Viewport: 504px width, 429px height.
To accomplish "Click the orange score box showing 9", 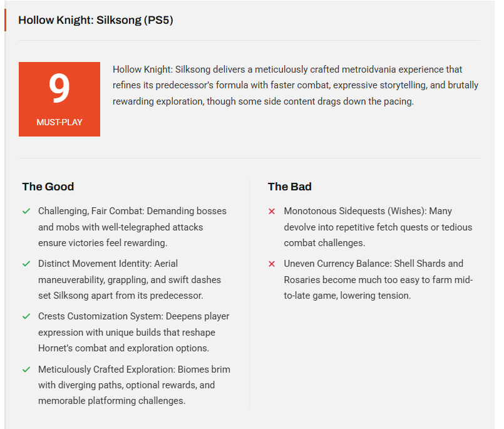I will [x=59, y=99].
